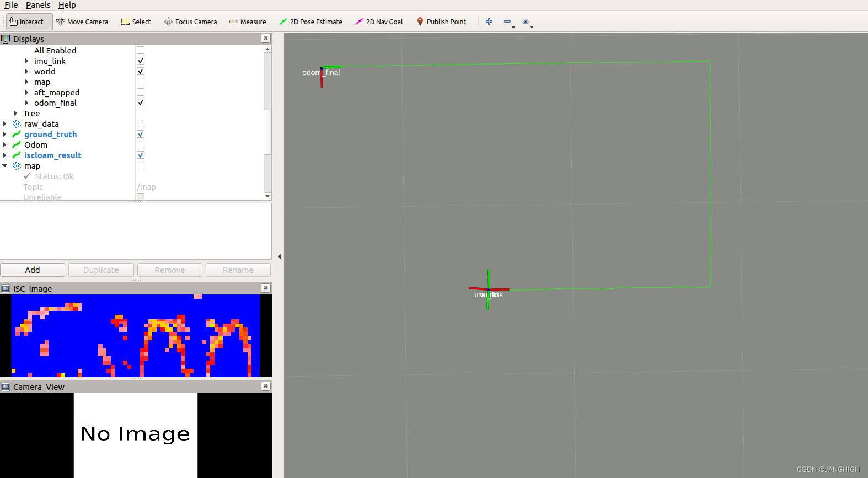This screenshot has height=478, width=868.
Task: Expand the ground_truth display
Action: pyautogui.click(x=5, y=135)
